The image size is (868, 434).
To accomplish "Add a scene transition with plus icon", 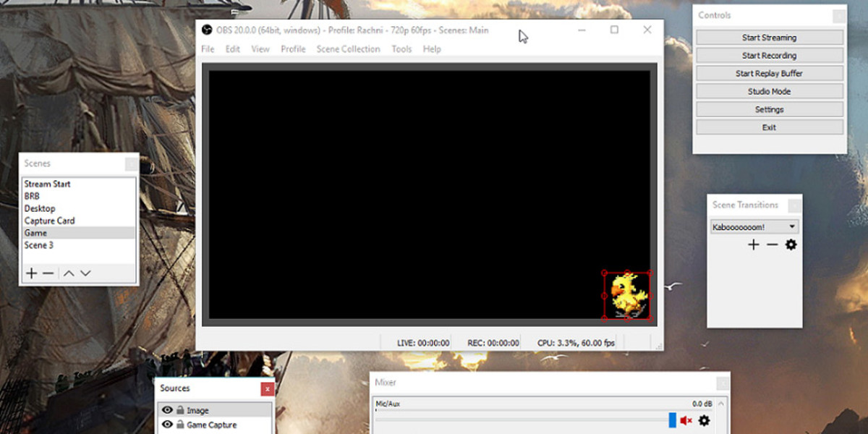I will [x=753, y=245].
